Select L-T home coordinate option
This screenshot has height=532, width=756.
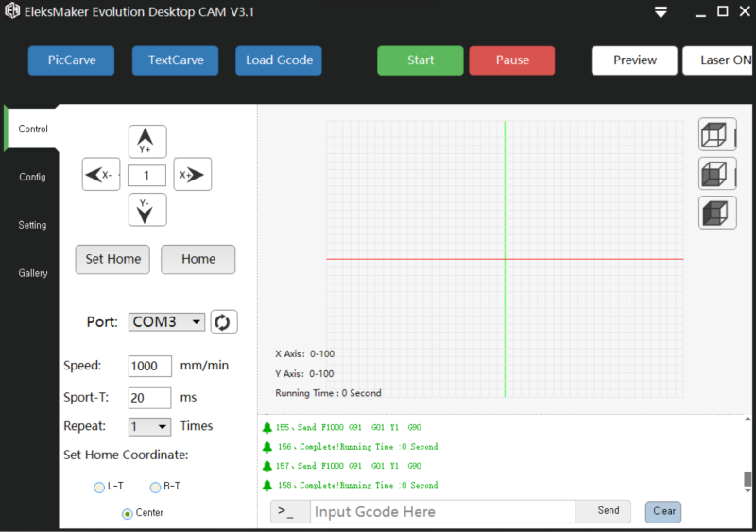pyautogui.click(x=99, y=488)
